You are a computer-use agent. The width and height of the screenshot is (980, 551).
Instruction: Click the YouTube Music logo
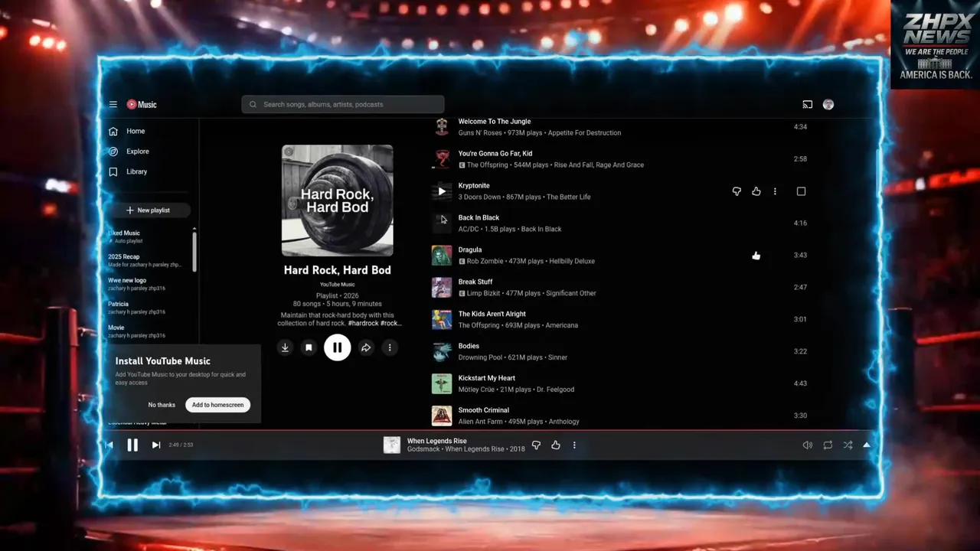[142, 105]
